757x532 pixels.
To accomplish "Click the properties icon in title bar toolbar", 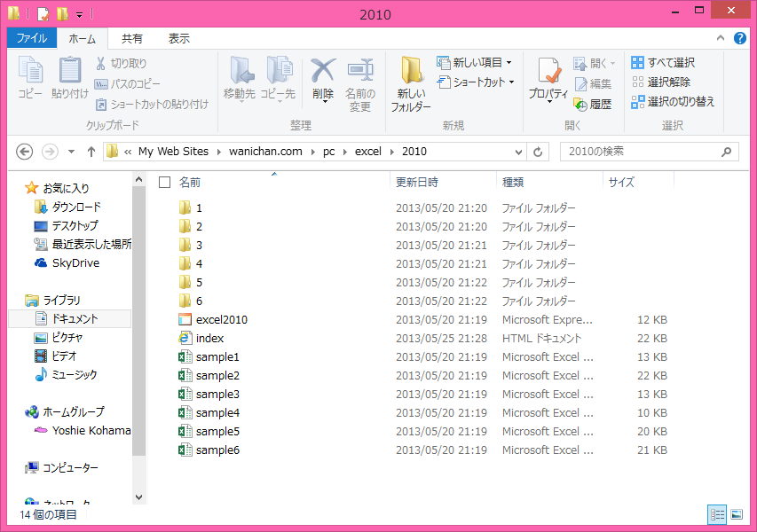I will (x=43, y=14).
